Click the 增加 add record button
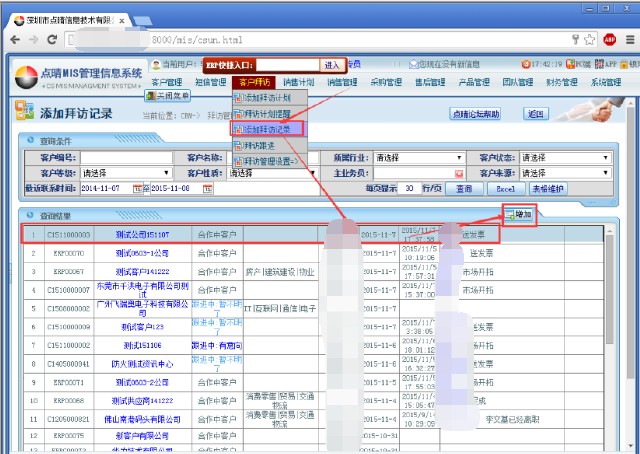This screenshot has height=454, width=640. pos(517,215)
